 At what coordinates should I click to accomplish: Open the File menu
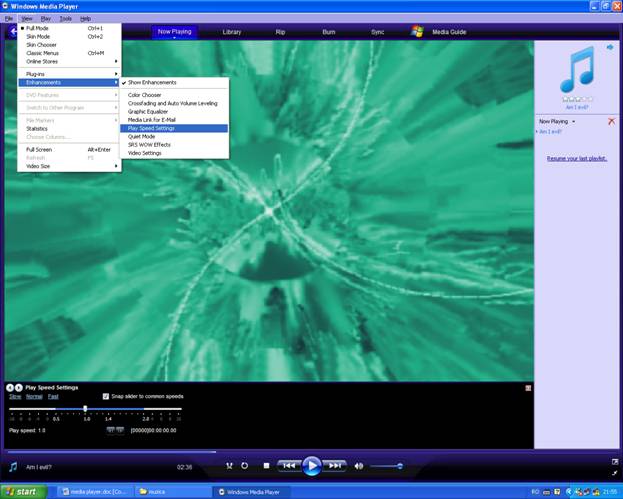tap(9, 19)
